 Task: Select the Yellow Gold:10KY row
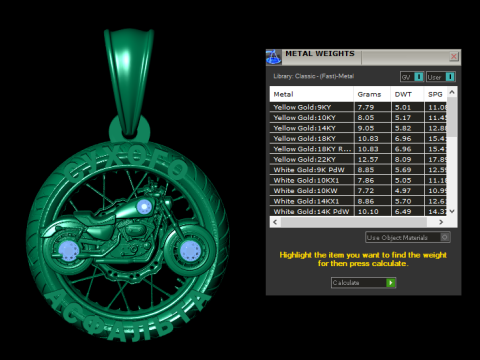358,117
